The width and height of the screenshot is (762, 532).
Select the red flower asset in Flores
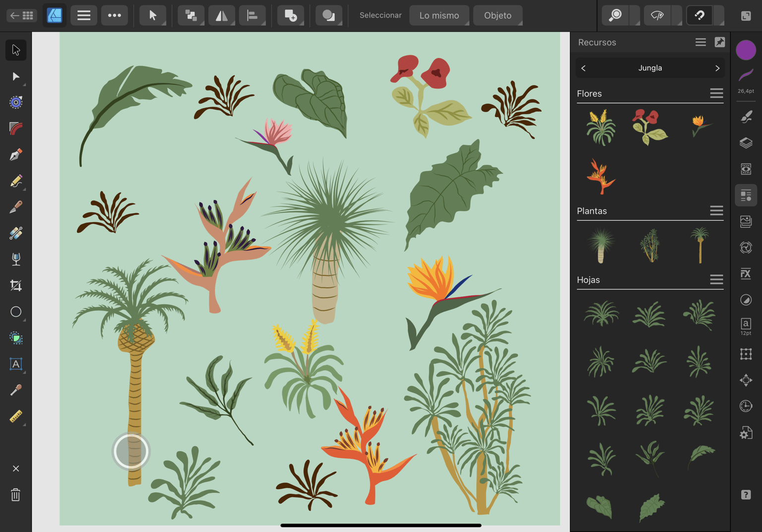pyautogui.click(x=650, y=127)
